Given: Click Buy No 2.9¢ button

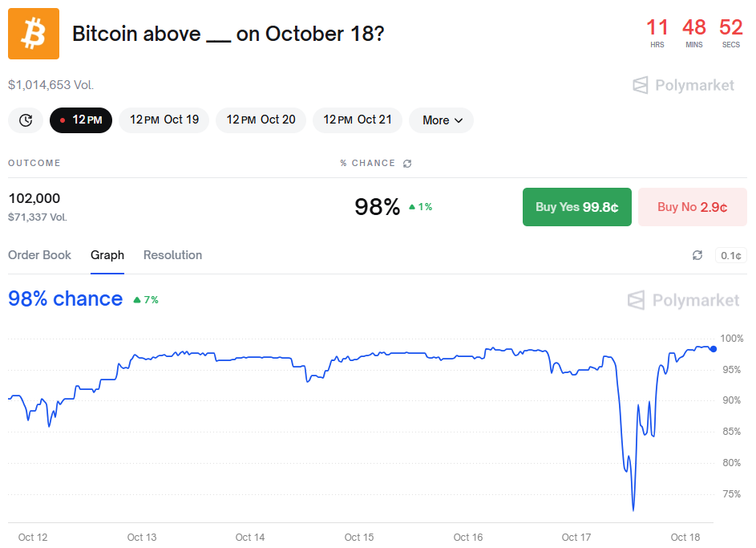Looking at the screenshot, I should click(x=692, y=207).
